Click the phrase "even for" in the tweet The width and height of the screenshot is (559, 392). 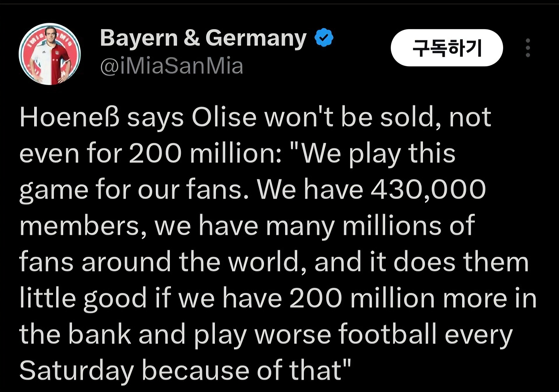pyautogui.click(x=70, y=153)
